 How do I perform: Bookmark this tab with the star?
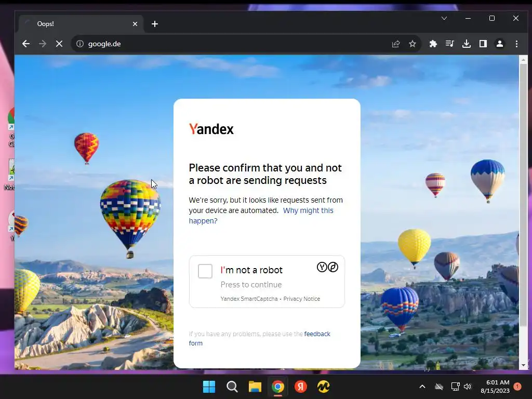412,44
